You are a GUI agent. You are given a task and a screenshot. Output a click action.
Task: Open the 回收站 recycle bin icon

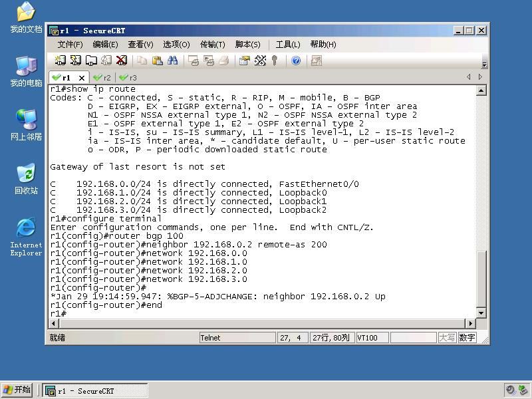click(x=26, y=179)
